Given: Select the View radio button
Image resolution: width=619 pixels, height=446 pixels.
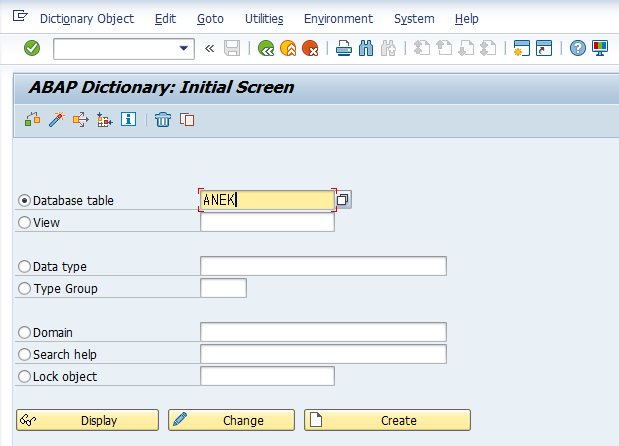Looking at the screenshot, I should [24, 223].
